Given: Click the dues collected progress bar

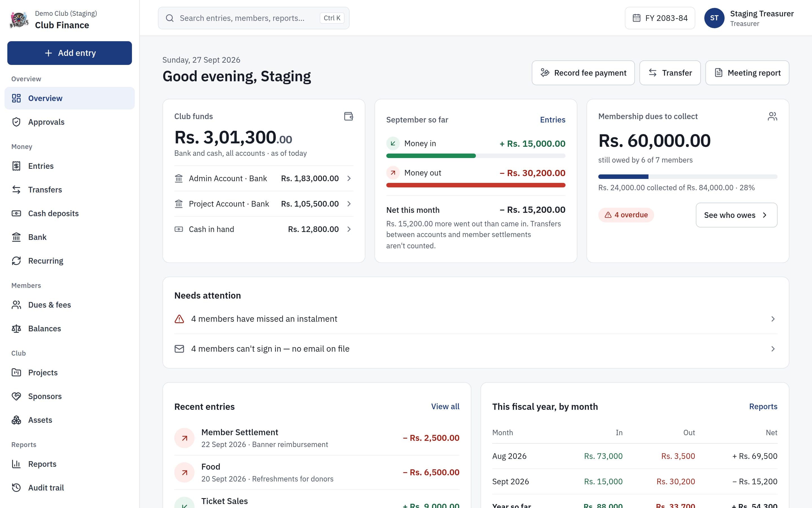Looking at the screenshot, I should pos(687,177).
